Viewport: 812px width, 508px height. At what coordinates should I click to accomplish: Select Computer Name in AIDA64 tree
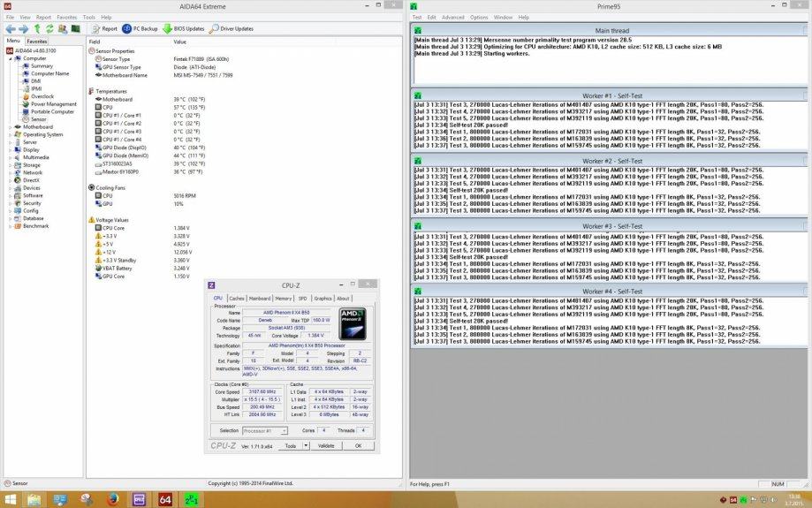click(x=49, y=73)
